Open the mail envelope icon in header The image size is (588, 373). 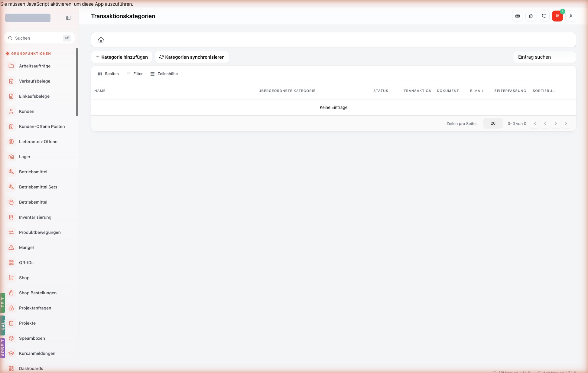tap(518, 16)
